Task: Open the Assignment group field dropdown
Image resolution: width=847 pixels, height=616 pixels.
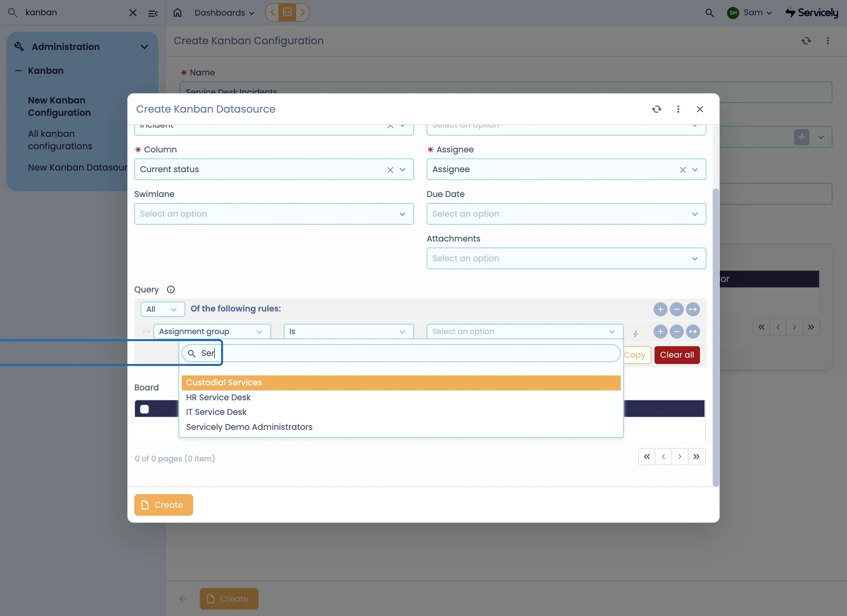Action: [212, 331]
